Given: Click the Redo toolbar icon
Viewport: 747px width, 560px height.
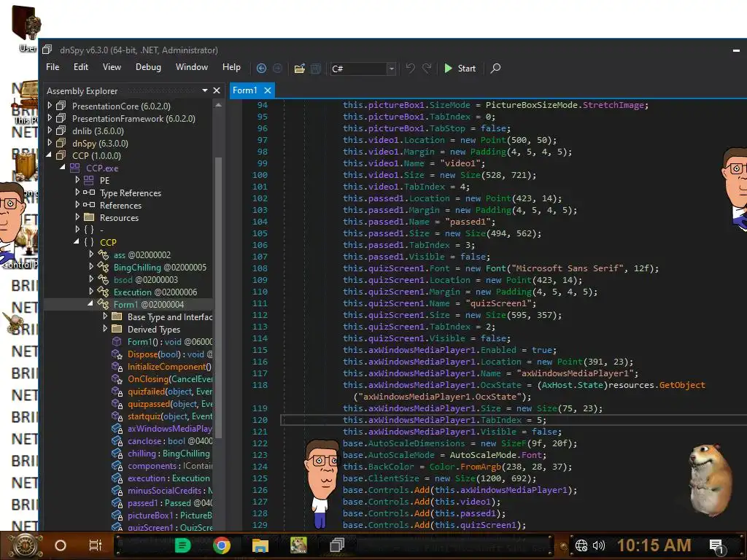Looking at the screenshot, I should pyautogui.click(x=427, y=68).
